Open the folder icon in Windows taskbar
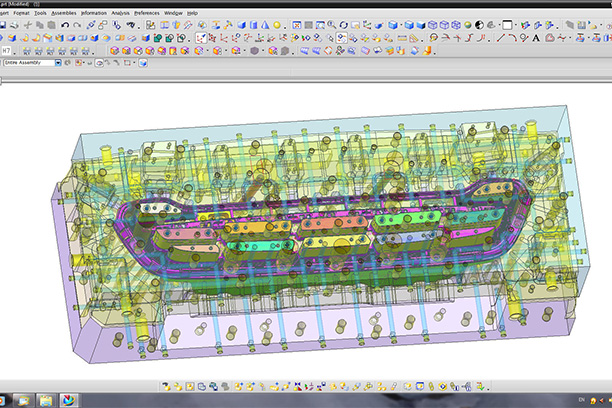Viewport: 612px width, 408px height. pos(47,400)
